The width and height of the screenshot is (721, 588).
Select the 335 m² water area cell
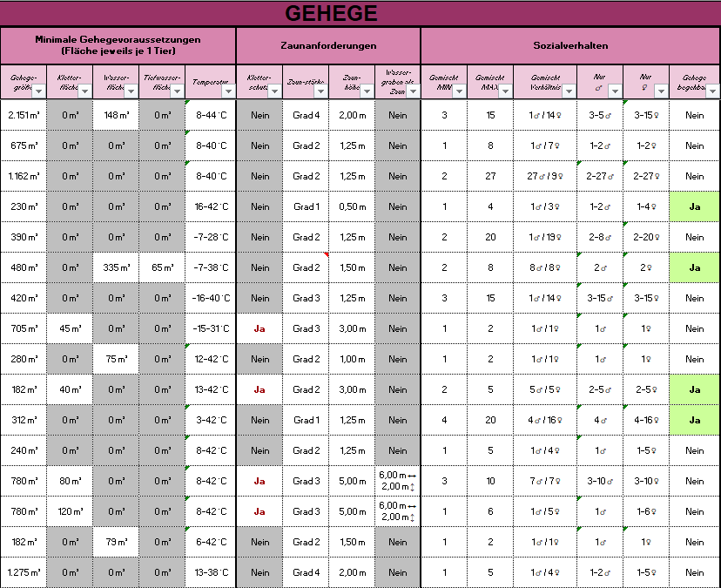coord(116,267)
